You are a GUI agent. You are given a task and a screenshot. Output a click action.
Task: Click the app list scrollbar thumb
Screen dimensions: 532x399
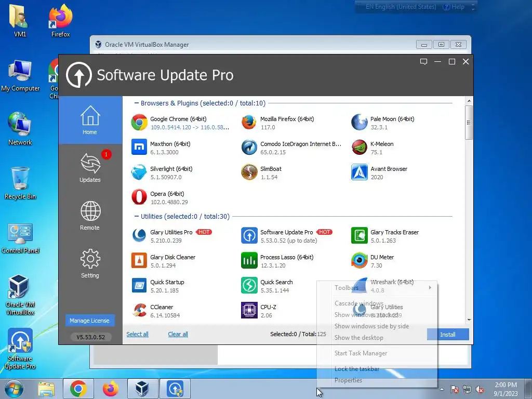coord(469,123)
